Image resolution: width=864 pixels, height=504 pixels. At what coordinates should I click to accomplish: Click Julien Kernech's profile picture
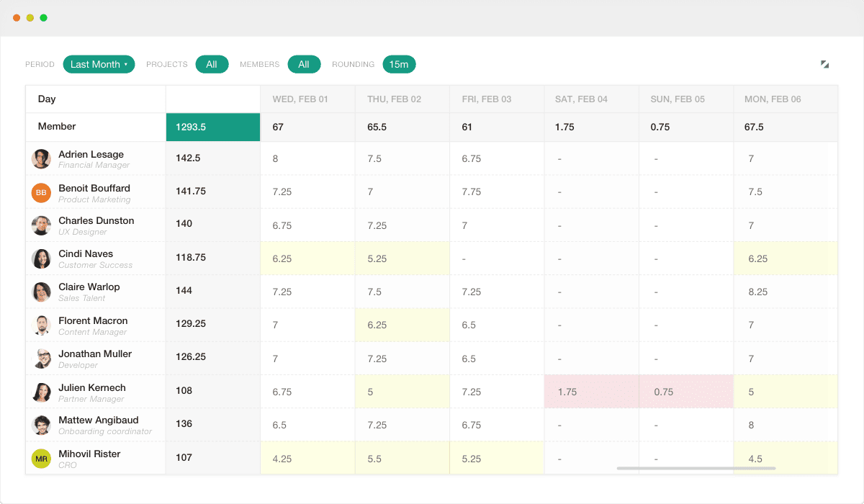click(41, 391)
